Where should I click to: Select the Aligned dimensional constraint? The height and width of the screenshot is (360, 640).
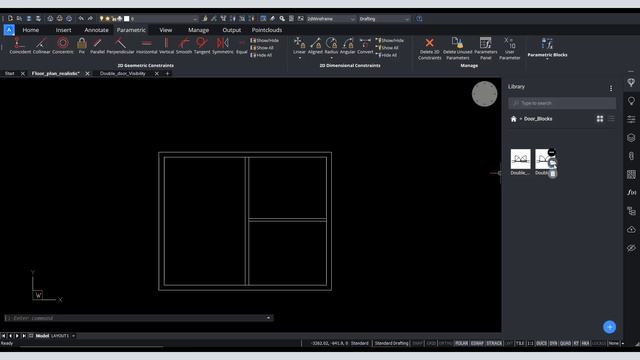click(315, 45)
